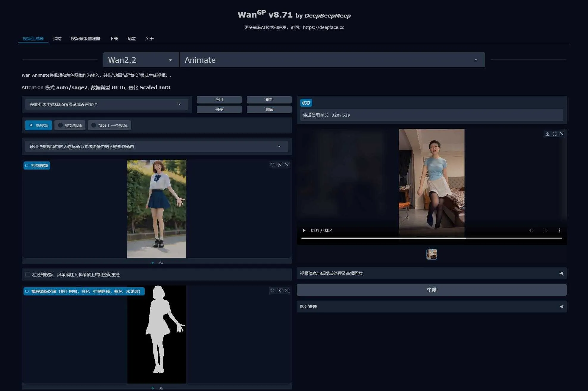The image size is (588, 391).
Task: Seek on the output video progress bar
Action: 431,238
